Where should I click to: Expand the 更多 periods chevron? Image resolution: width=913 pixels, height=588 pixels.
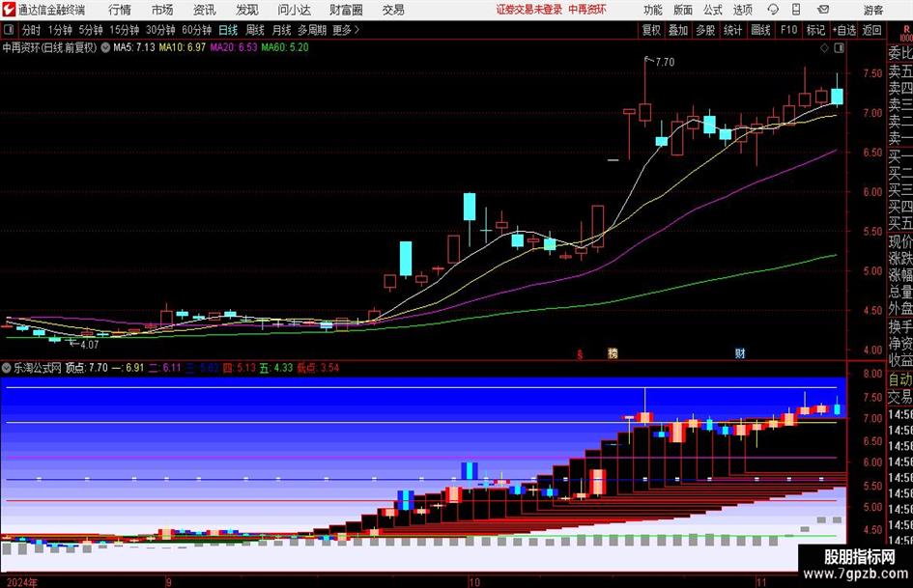click(x=347, y=30)
